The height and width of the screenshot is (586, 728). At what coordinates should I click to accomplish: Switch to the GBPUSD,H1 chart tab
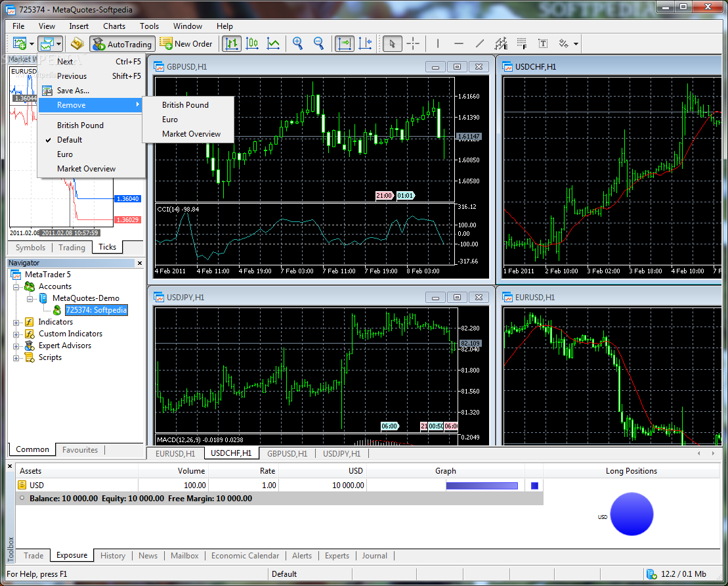pyautogui.click(x=287, y=453)
